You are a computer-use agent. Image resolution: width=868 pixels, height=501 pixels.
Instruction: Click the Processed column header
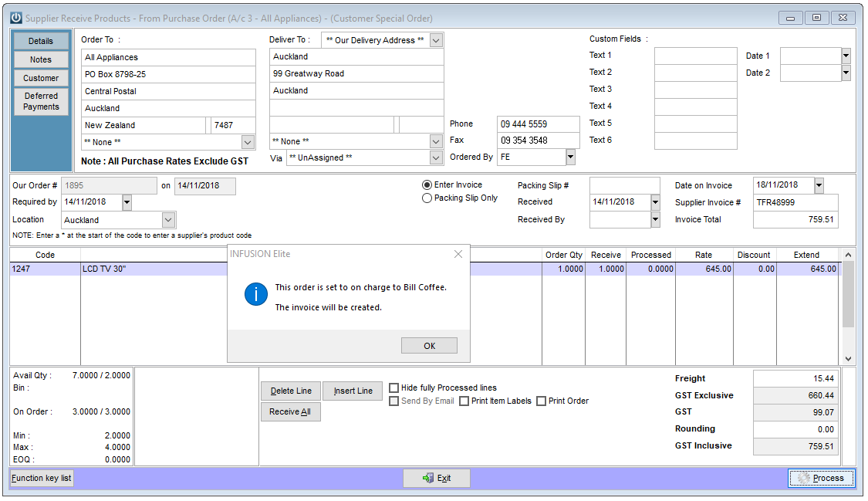(651, 256)
